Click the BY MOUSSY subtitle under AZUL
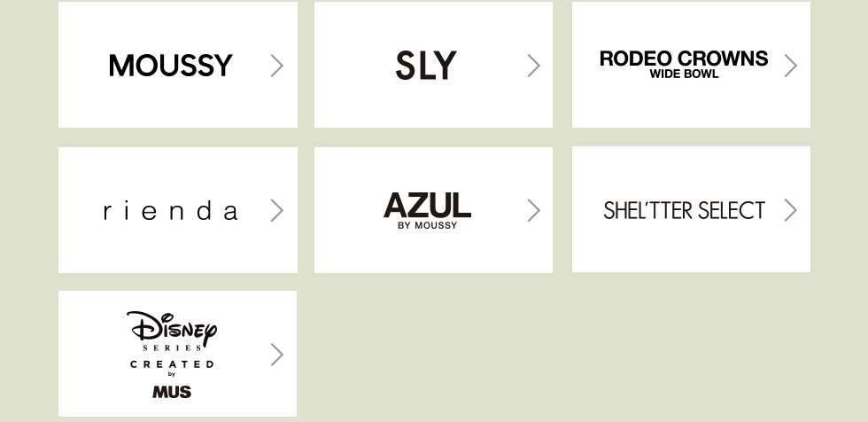Viewport: 868px width, 422px height. pos(428,225)
